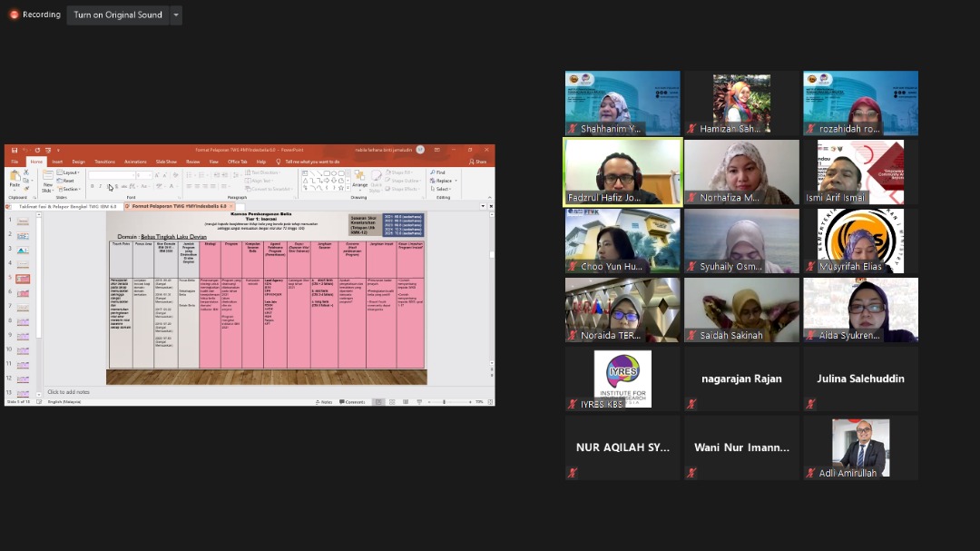The width and height of the screenshot is (980, 551).
Task: Open the Comments pane from the status bar
Action: 353,401
